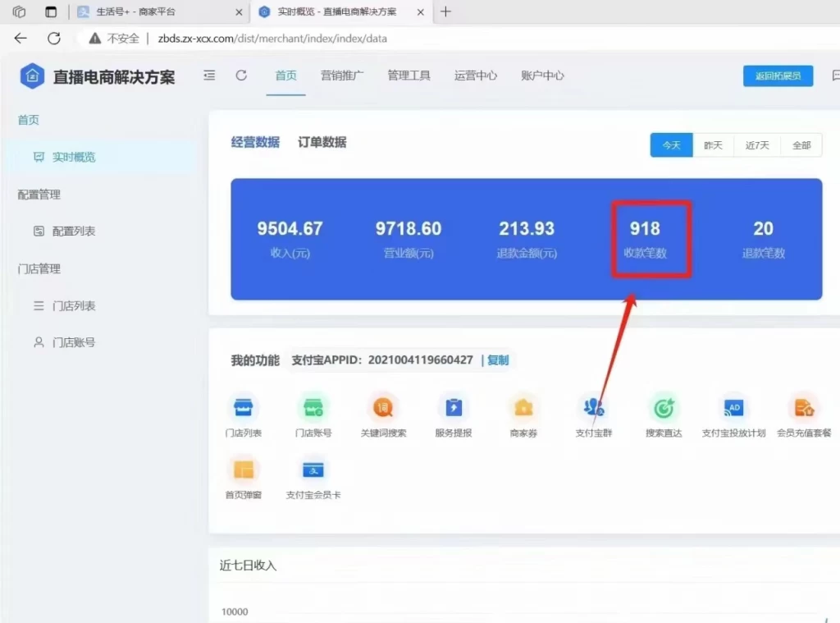Expand the 门店管理 sidebar section
Screen dimensions: 840x623
point(41,268)
